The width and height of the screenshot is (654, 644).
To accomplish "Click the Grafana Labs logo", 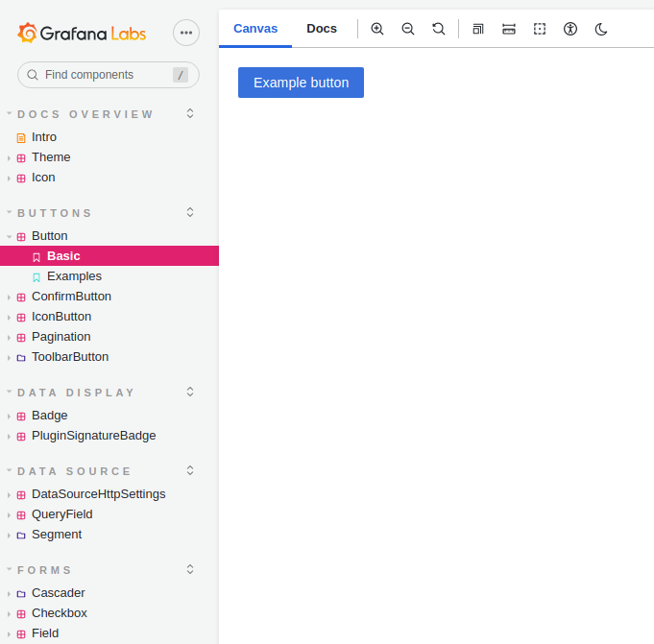I will point(82,33).
